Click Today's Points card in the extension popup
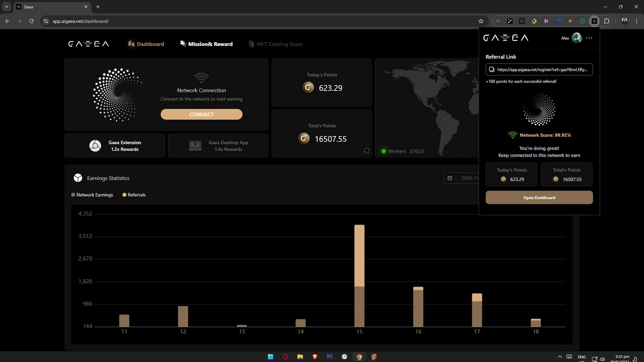The height and width of the screenshot is (362, 644). (512, 174)
